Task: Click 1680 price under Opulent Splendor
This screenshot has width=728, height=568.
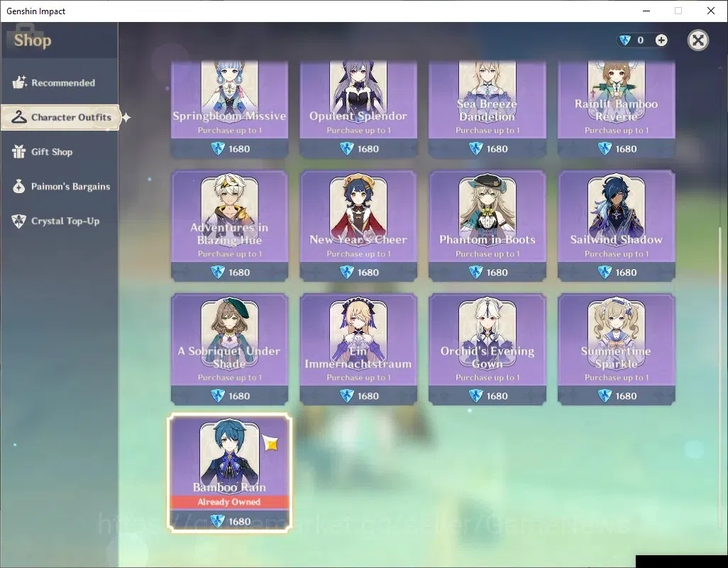Action: coord(368,148)
